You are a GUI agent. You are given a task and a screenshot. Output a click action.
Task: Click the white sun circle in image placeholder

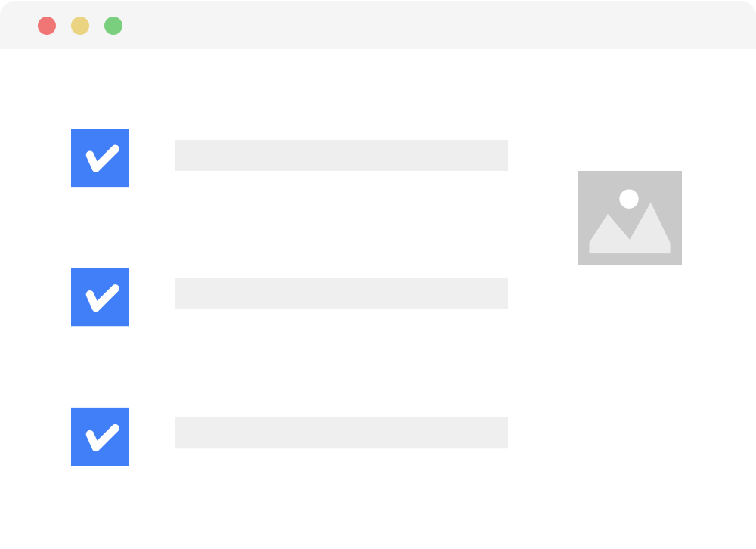point(629,199)
